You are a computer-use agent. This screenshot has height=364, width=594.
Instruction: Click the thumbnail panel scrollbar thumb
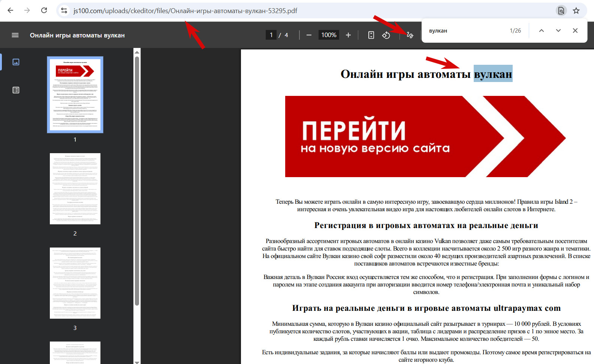pyautogui.click(x=137, y=181)
